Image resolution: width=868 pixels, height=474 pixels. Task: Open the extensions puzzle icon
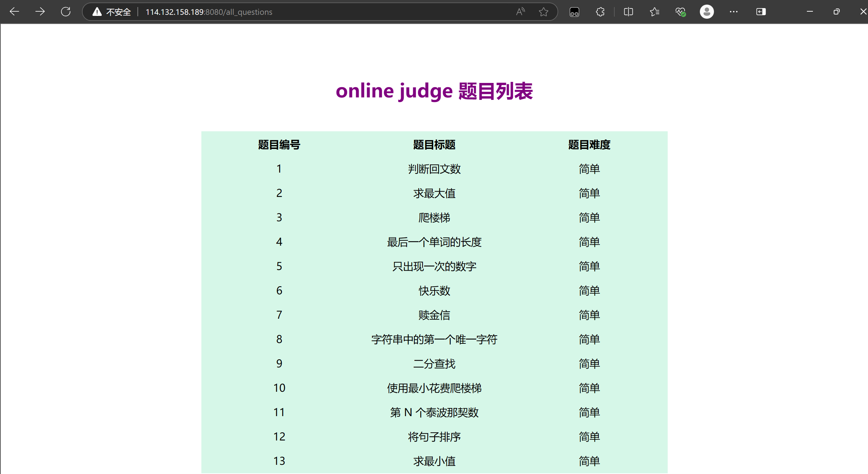(600, 12)
